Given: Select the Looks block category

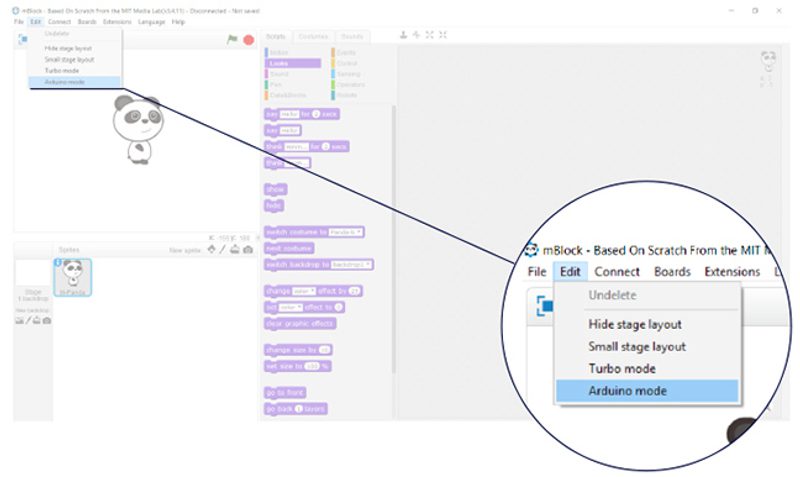Looking at the screenshot, I should pyautogui.click(x=292, y=63).
